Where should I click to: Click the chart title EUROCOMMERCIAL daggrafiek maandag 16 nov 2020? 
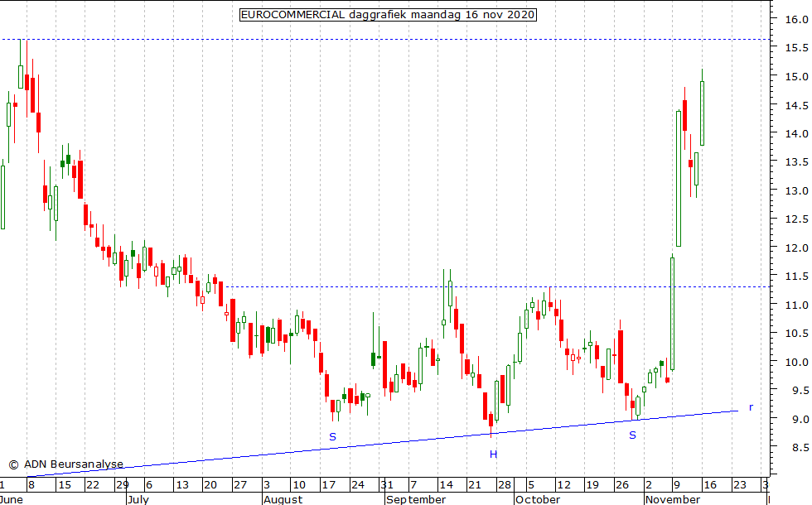(x=388, y=15)
